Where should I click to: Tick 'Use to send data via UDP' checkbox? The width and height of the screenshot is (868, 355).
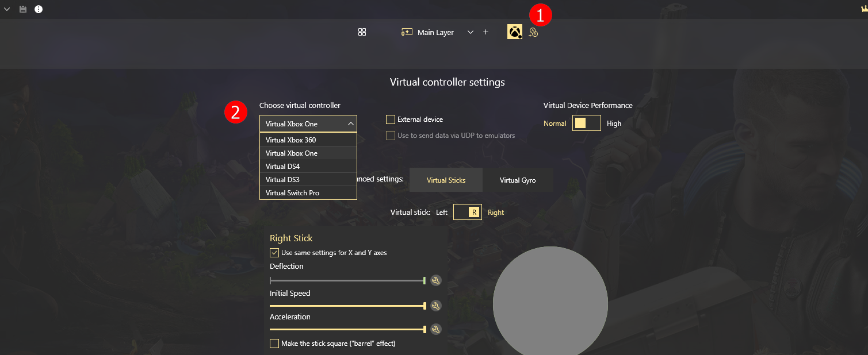click(391, 136)
